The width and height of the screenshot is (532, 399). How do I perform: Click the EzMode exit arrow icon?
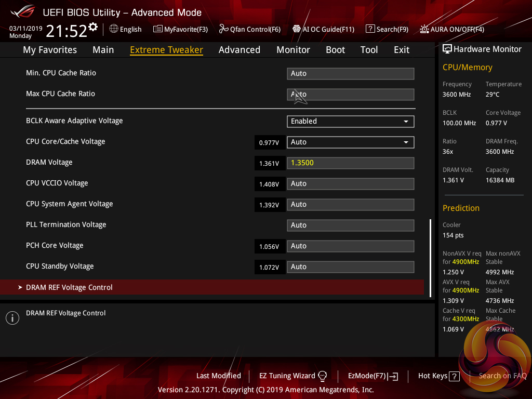[x=393, y=376]
